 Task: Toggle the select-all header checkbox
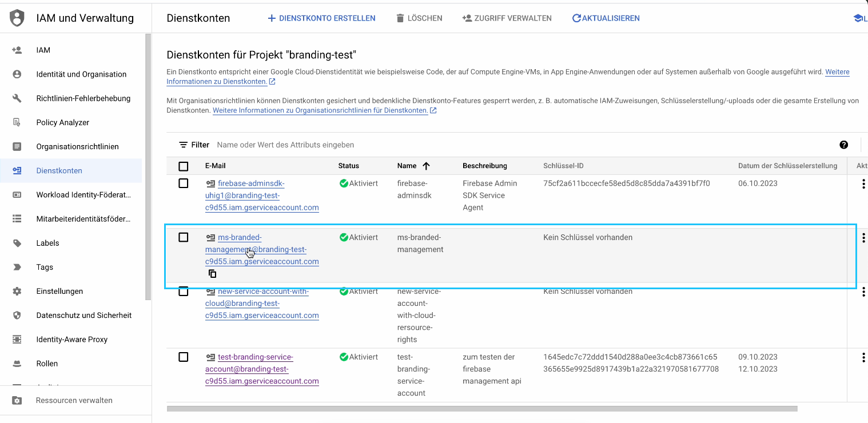pyautogui.click(x=183, y=166)
